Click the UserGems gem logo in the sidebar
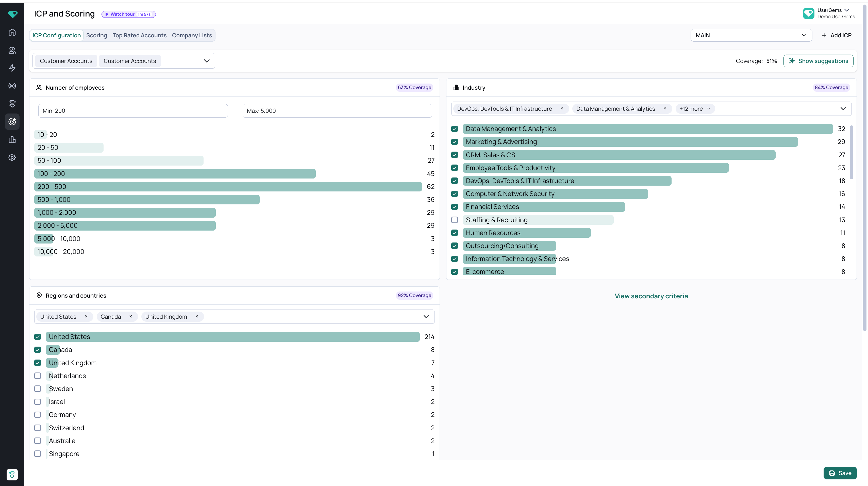Screen dimensions: 868x486 click(x=12, y=14)
